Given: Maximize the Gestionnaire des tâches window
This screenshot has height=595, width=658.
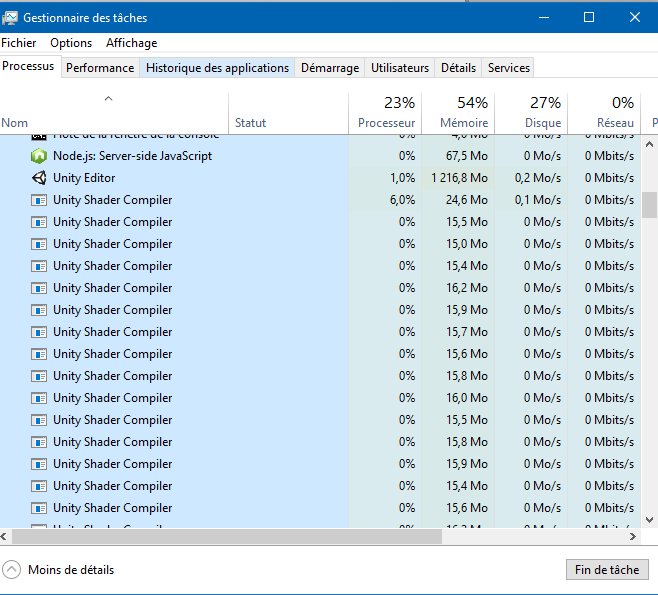Looking at the screenshot, I should pyautogui.click(x=589, y=17).
